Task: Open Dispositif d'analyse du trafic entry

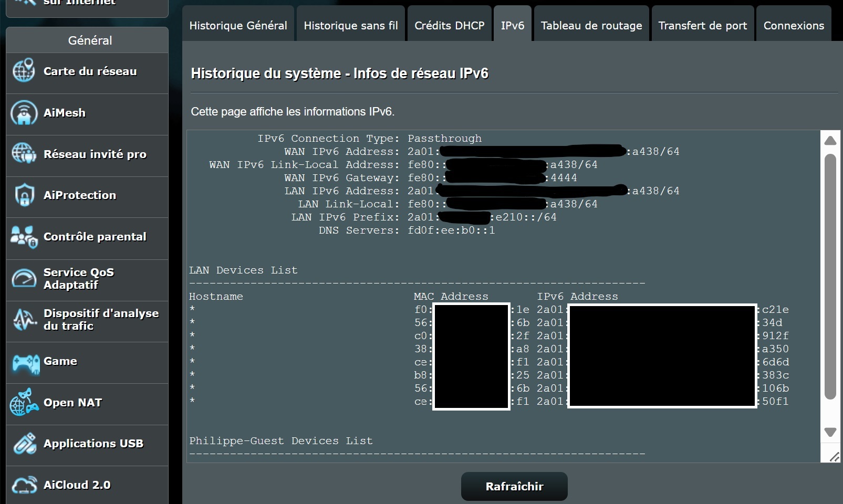Action: coord(87,321)
